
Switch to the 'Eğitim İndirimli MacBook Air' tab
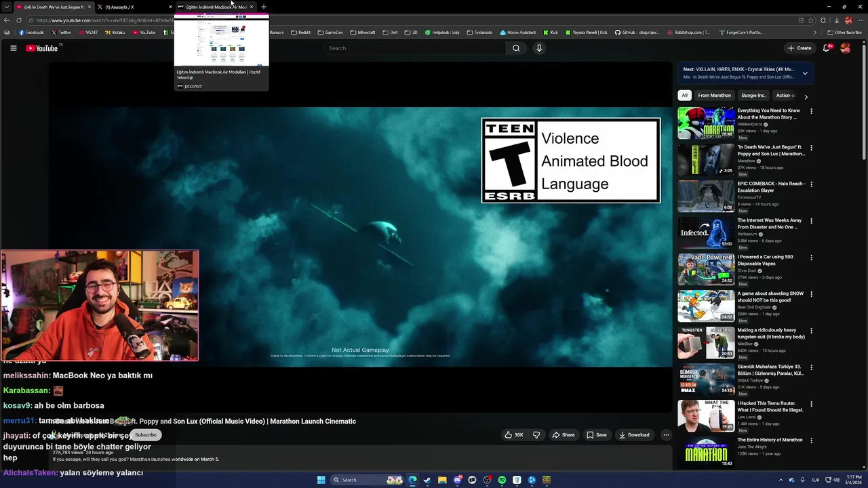pyautogui.click(x=216, y=7)
